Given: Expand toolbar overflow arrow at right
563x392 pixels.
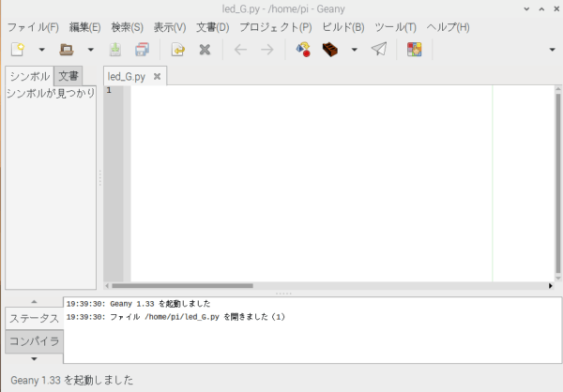Looking at the screenshot, I should (553, 50).
